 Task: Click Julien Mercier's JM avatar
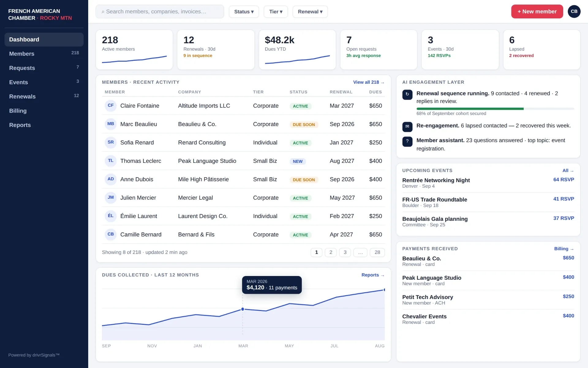[111, 197]
